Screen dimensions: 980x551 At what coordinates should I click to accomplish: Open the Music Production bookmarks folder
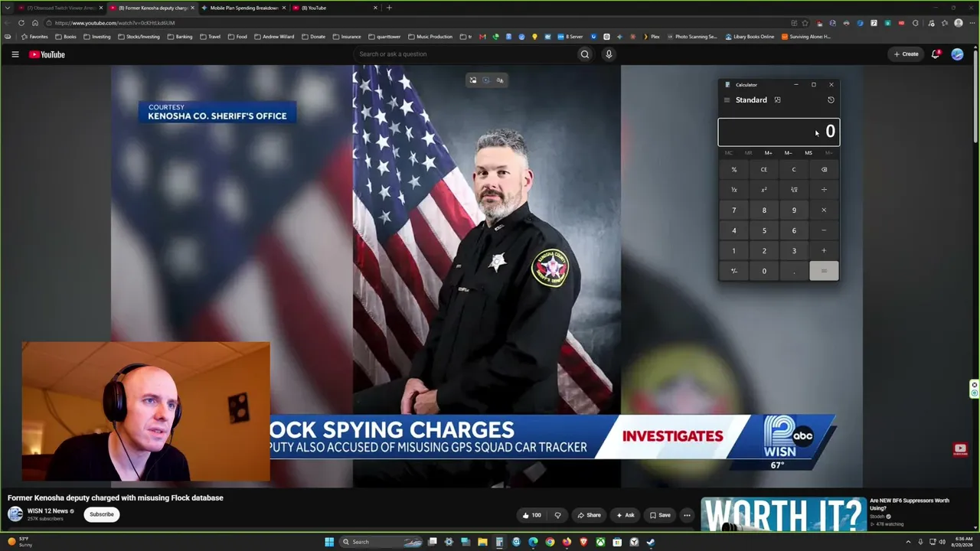tap(430, 37)
